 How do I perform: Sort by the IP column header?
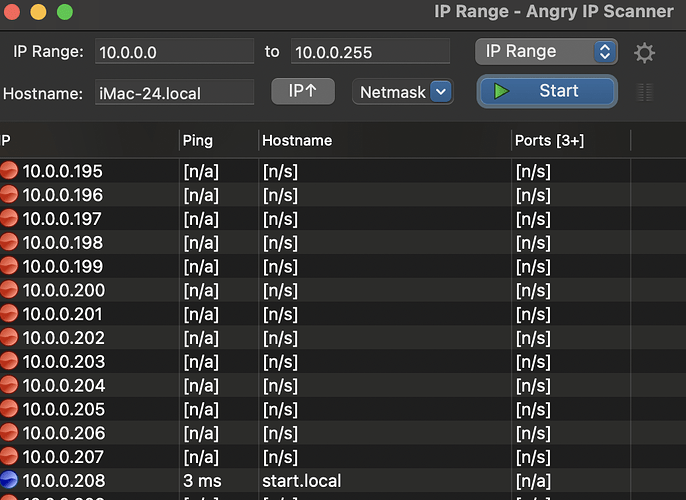point(89,140)
